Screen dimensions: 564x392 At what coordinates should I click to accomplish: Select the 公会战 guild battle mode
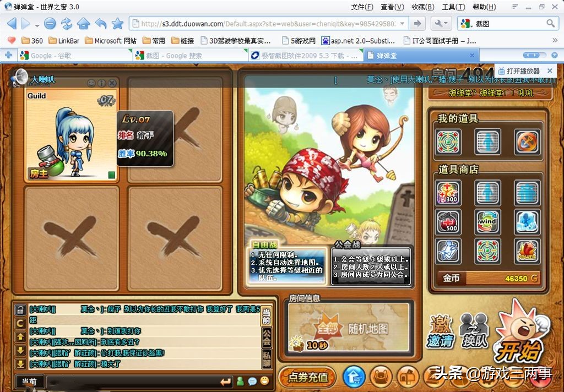(x=371, y=263)
